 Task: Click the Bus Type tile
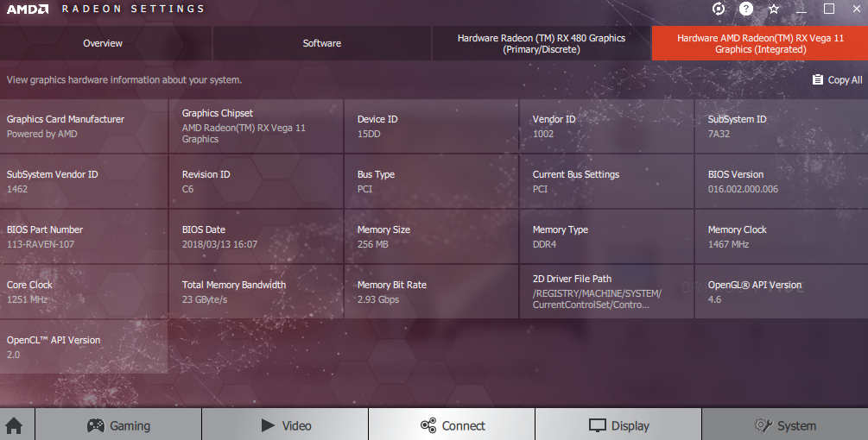[x=431, y=181]
